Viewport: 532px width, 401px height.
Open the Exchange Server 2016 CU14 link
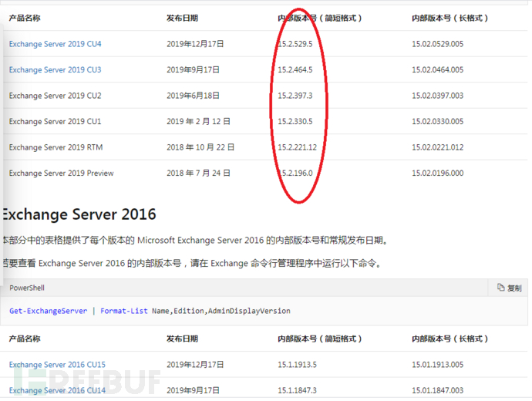pos(57,390)
